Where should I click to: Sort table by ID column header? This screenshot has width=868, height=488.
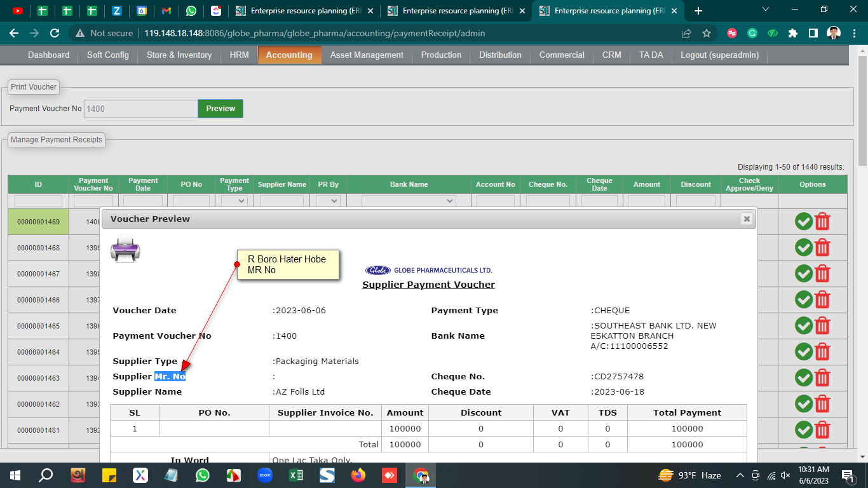pyautogui.click(x=38, y=184)
